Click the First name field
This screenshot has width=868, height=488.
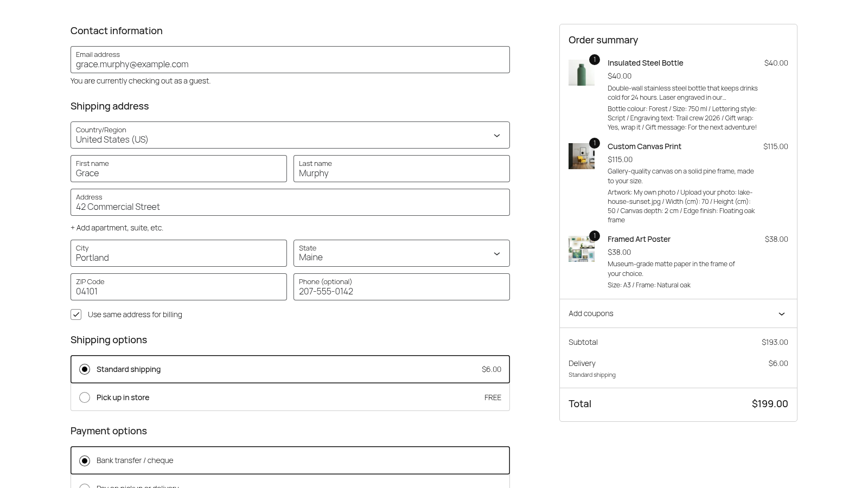click(x=178, y=169)
